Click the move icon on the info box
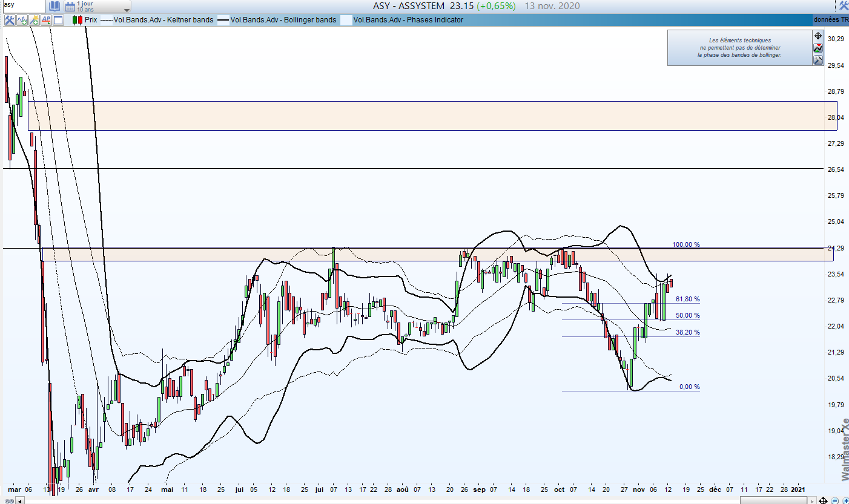Screen dimensions: 849x504 (818, 36)
